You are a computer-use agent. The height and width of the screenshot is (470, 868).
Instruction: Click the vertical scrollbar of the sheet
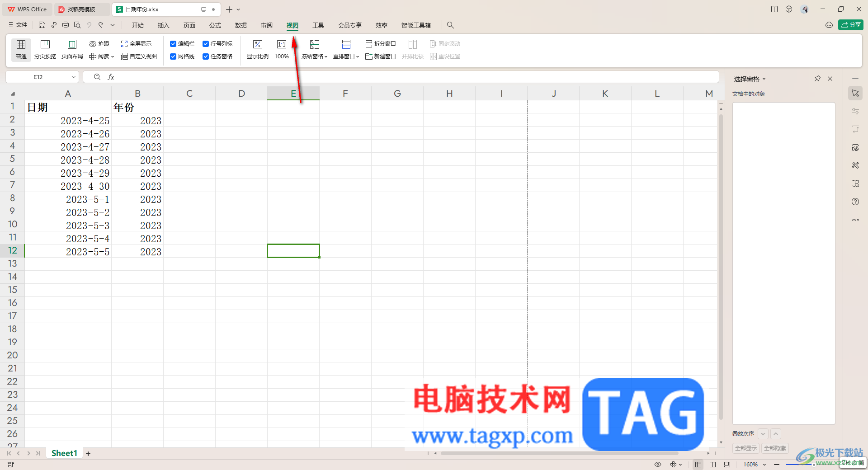721,267
